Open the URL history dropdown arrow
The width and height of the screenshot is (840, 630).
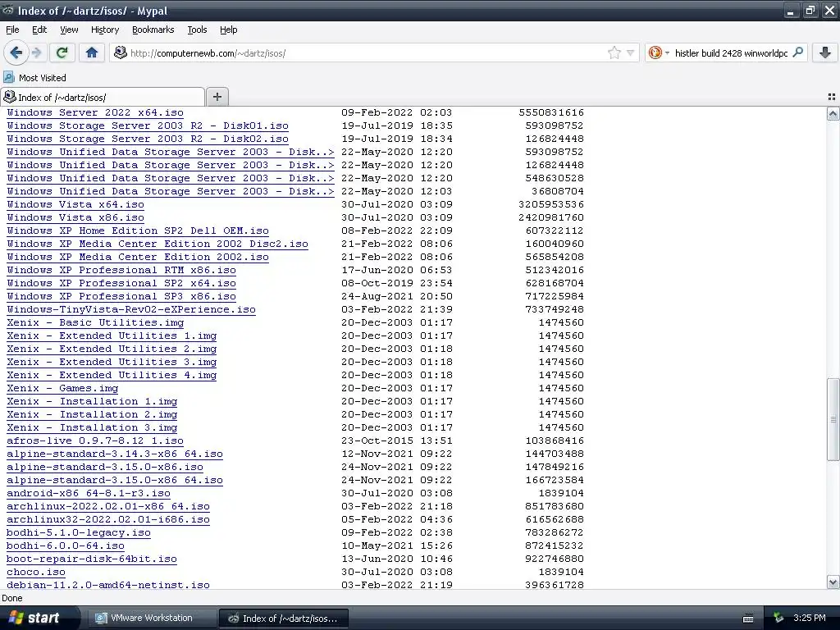click(631, 52)
